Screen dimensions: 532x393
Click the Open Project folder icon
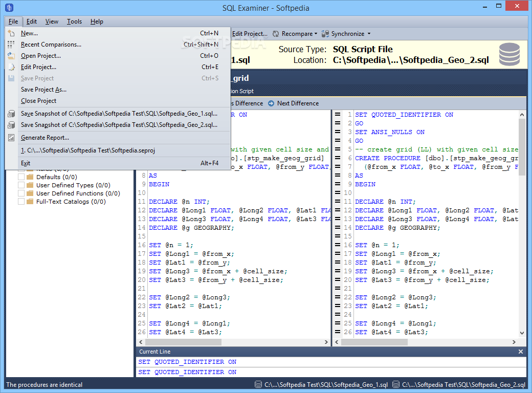coord(11,56)
